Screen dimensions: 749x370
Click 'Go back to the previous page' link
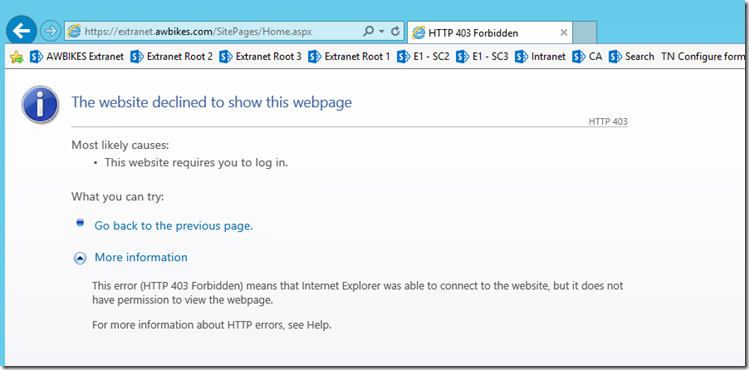[173, 226]
